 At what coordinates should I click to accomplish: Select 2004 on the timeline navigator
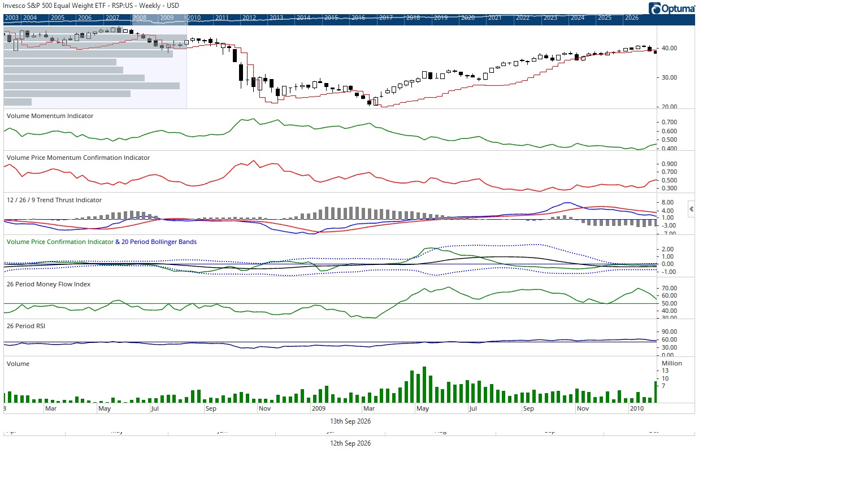tap(30, 18)
